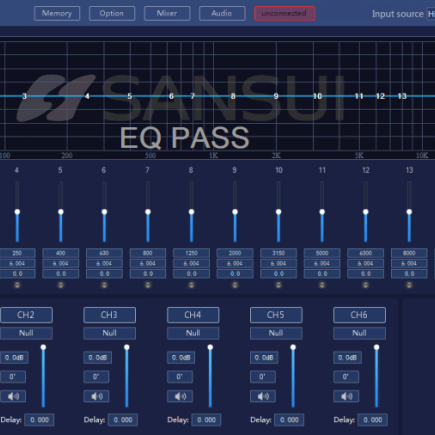The width and height of the screenshot is (435, 435).
Task: Select EQ node 3 on the curve
Action: (24, 96)
